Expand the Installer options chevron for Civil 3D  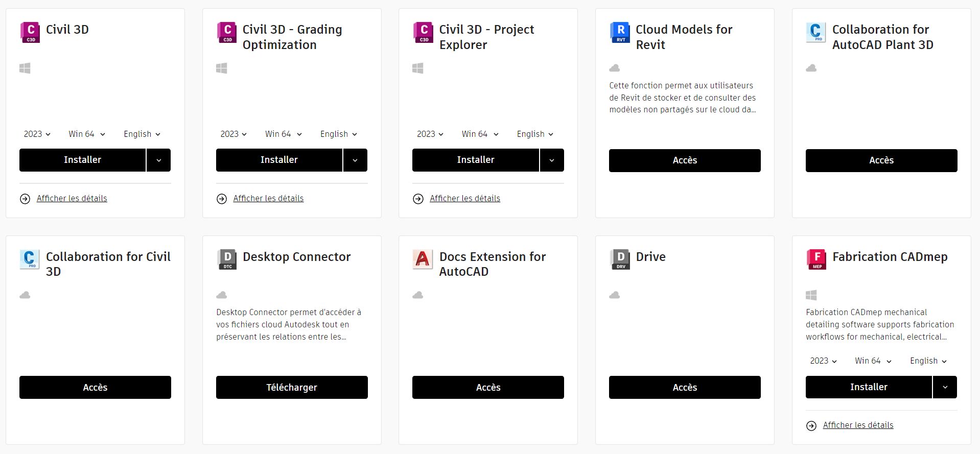158,160
